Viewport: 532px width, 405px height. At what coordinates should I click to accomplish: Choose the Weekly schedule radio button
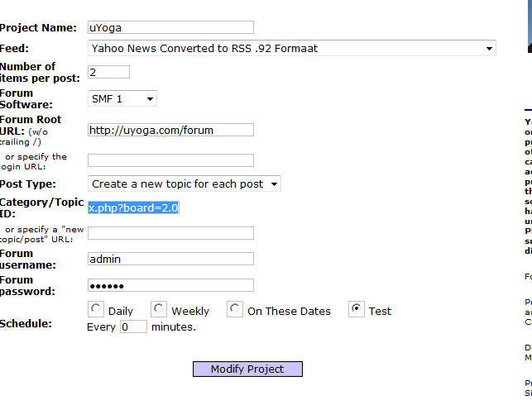click(x=159, y=310)
